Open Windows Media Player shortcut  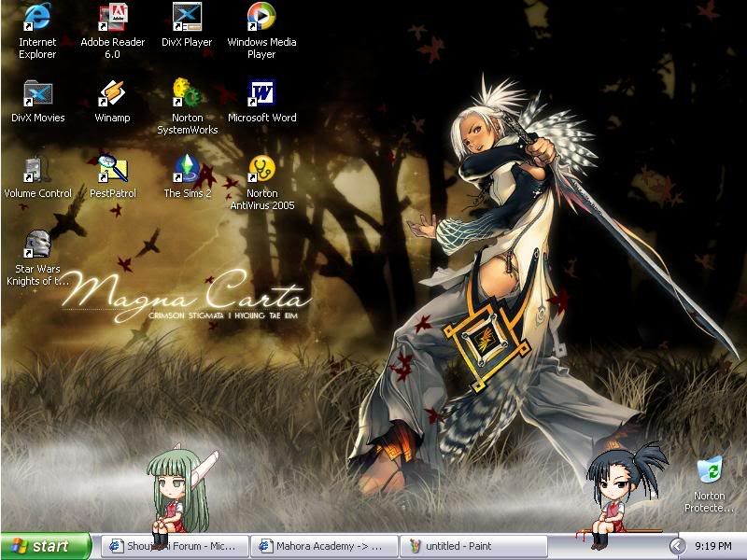pos(261,18)
